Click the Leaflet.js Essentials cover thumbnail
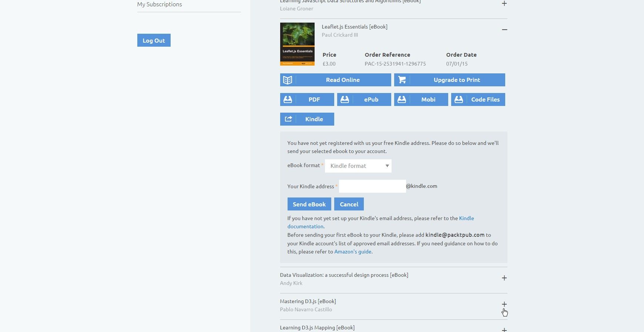644x332 pixels. (297, 44)
